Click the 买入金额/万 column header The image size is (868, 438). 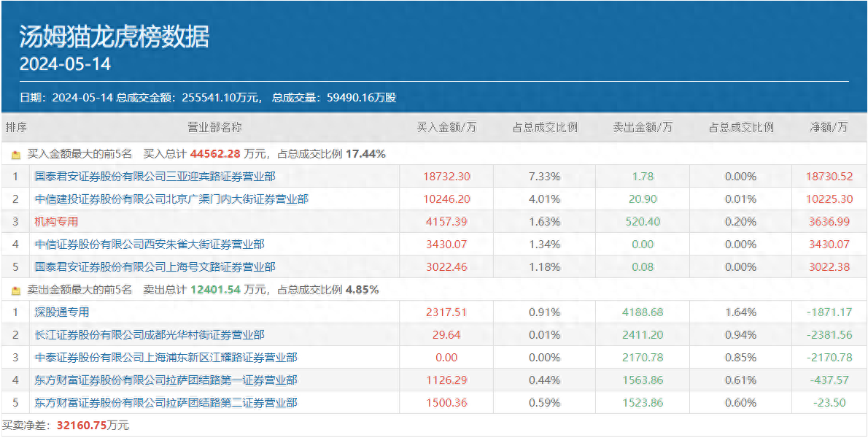point(446,127)
